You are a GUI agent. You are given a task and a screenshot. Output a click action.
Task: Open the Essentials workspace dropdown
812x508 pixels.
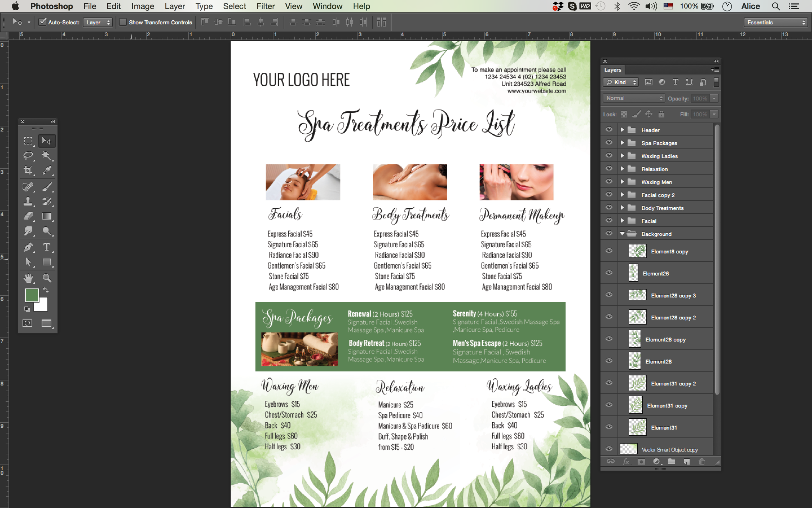[775, 23]
